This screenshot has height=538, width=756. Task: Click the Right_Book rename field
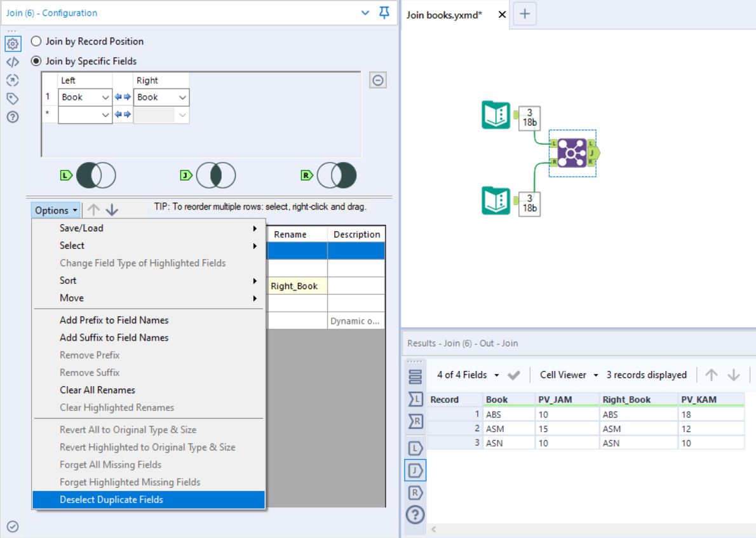coord(295,285)
